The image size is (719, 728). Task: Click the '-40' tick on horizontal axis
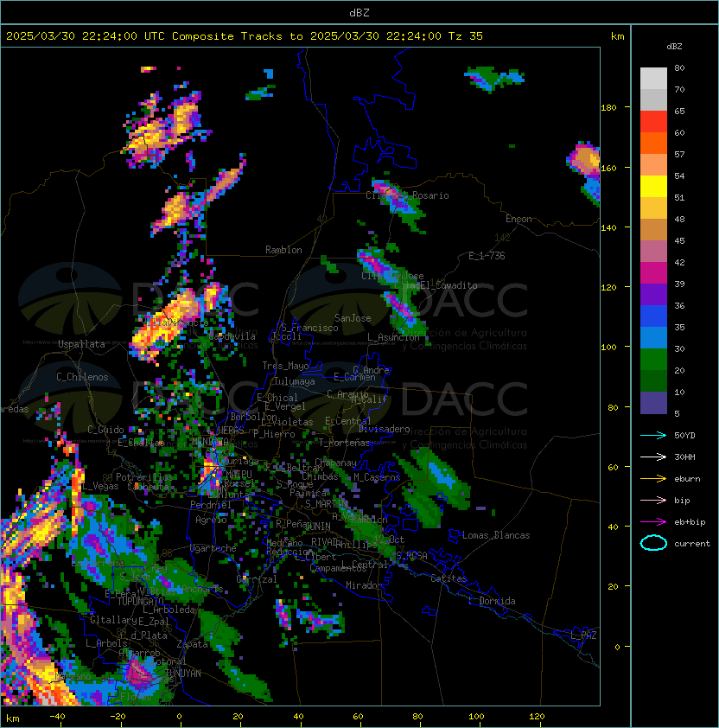57,717
